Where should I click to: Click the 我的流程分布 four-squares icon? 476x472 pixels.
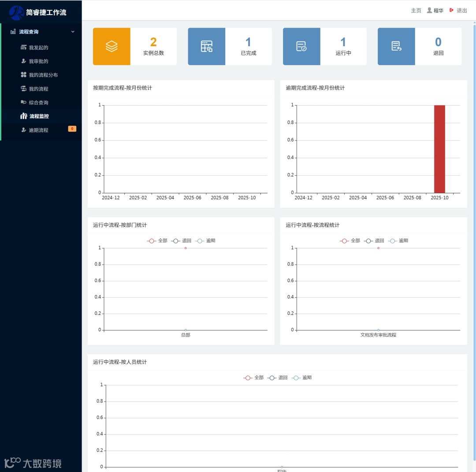point(23,74)
